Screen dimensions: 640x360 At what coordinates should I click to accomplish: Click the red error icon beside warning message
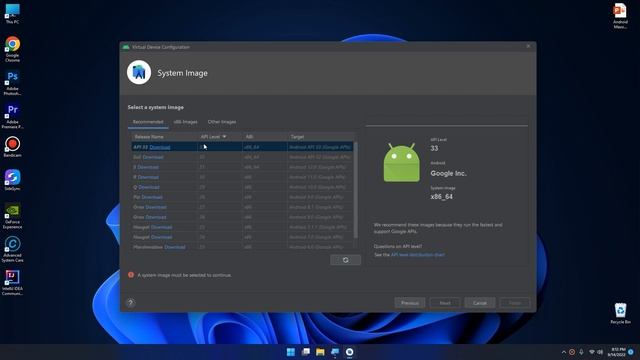pos(131,275)
